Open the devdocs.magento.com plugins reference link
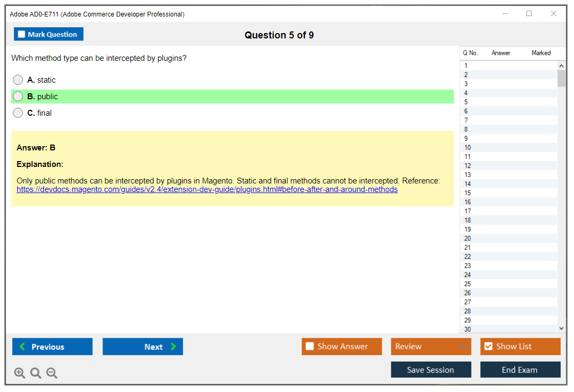Viewport: 574px width, 392px height. [207, 189]
